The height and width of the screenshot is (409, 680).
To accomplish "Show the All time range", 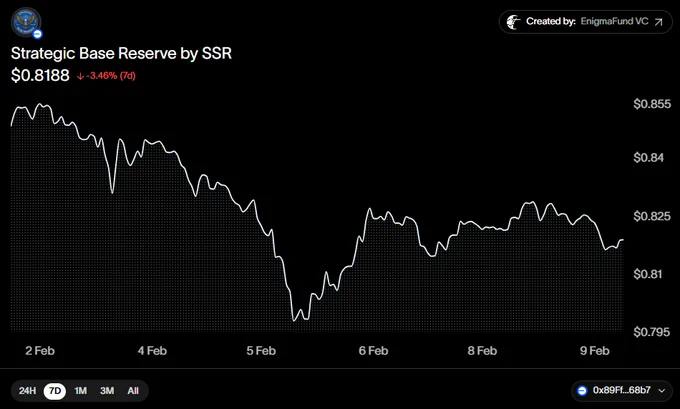I will coord(133,391).
